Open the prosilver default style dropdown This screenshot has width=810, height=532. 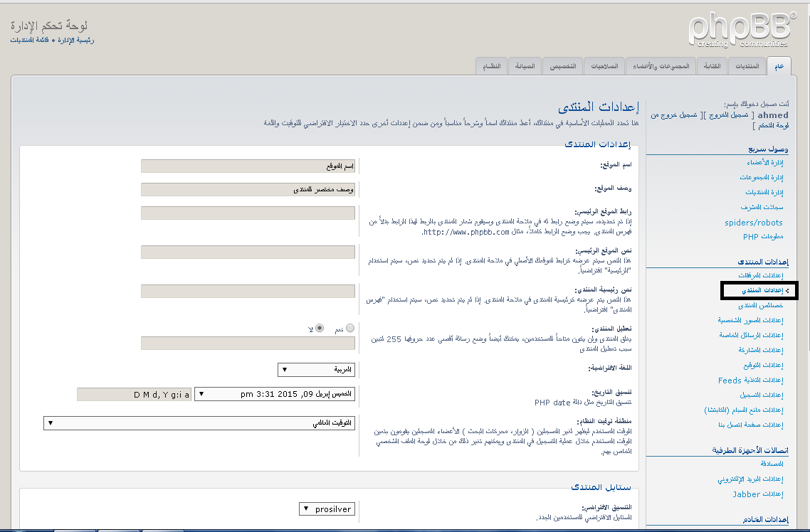[x=327, y=509]
